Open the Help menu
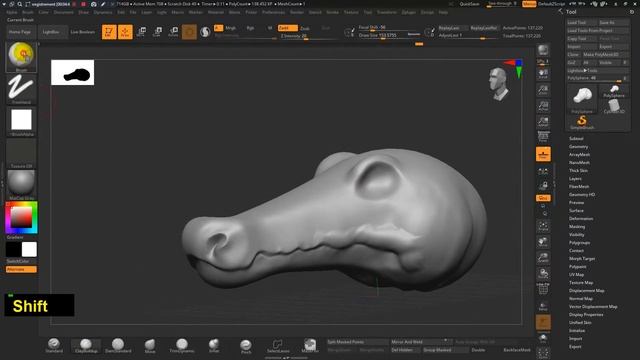 point(443,12)
